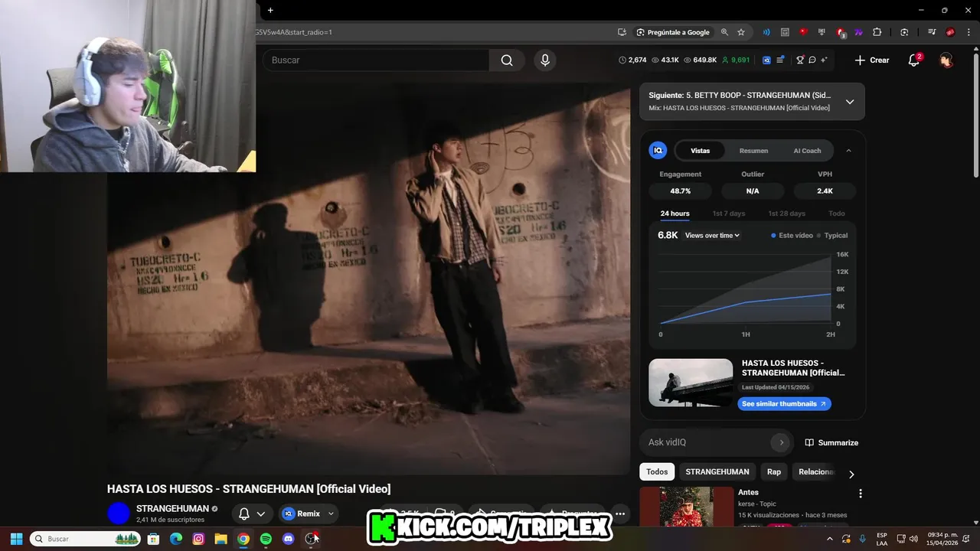980x551 pixels.
Task: Open File Explorer from the taskbar
Action: coord(220,539)
